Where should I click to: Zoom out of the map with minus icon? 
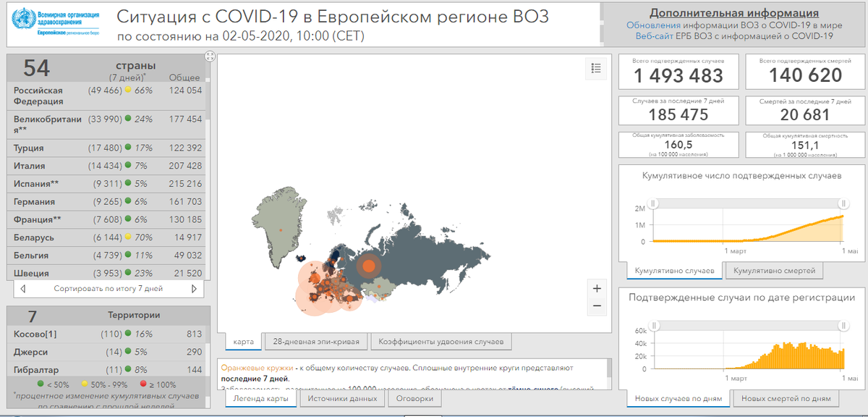click(596, 305)
